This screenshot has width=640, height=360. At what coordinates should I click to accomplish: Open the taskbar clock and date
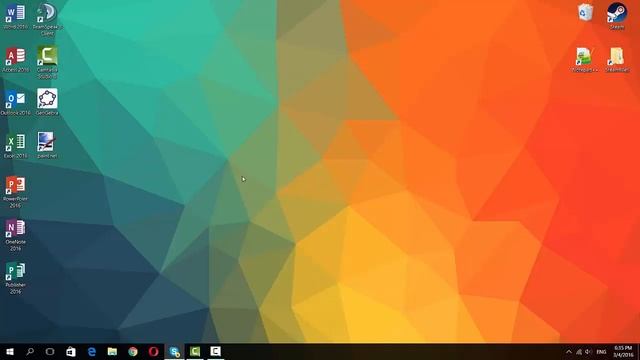point(623,351)
